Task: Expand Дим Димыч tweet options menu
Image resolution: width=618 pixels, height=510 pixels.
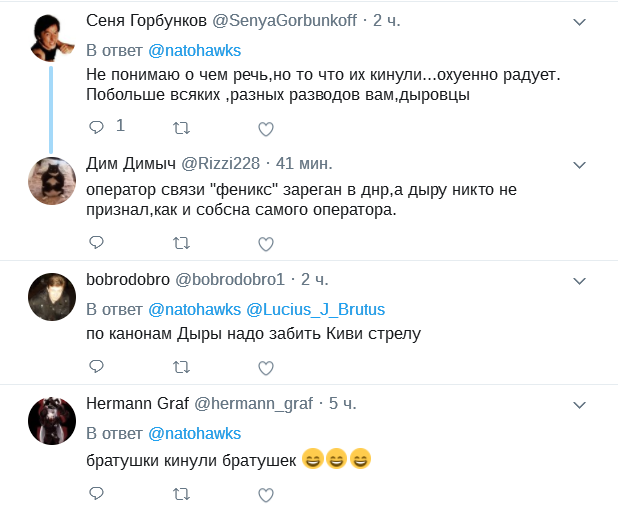Action: (578, 163)
